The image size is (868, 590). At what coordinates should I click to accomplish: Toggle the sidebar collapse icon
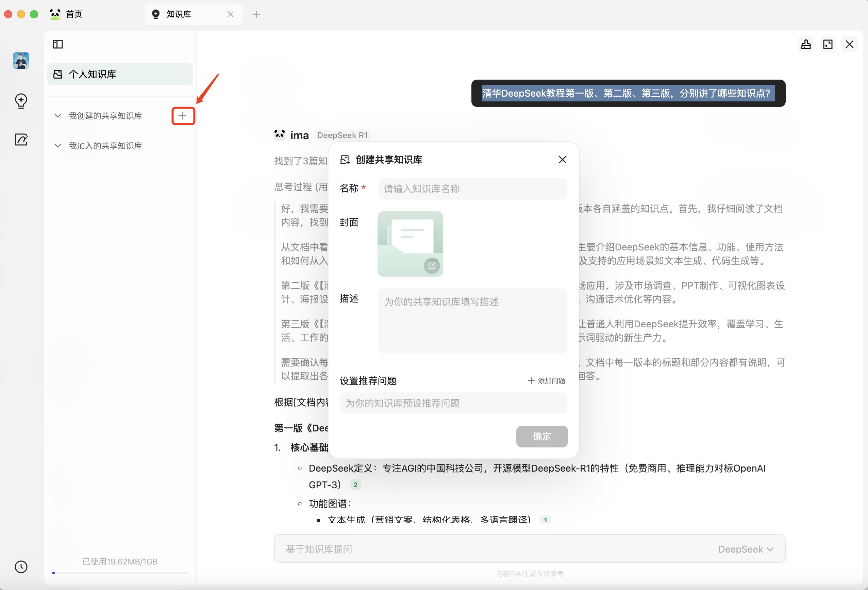coord(58,45)
